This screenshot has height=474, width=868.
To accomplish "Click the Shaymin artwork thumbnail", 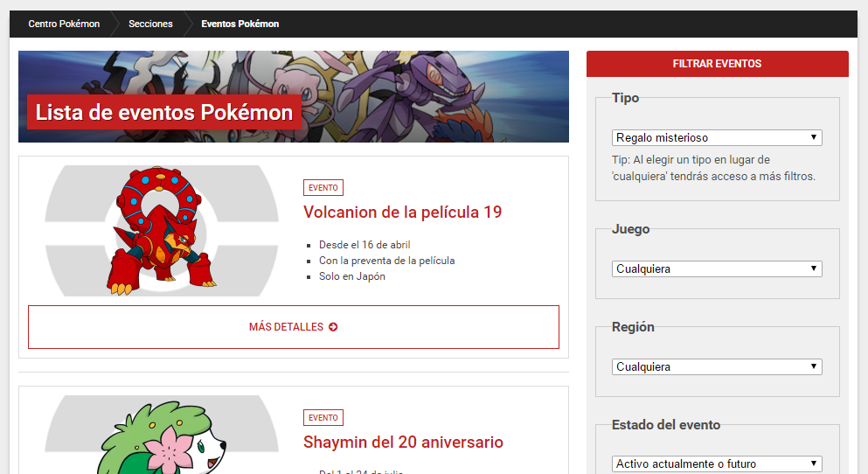I will (x=162, y=437).
